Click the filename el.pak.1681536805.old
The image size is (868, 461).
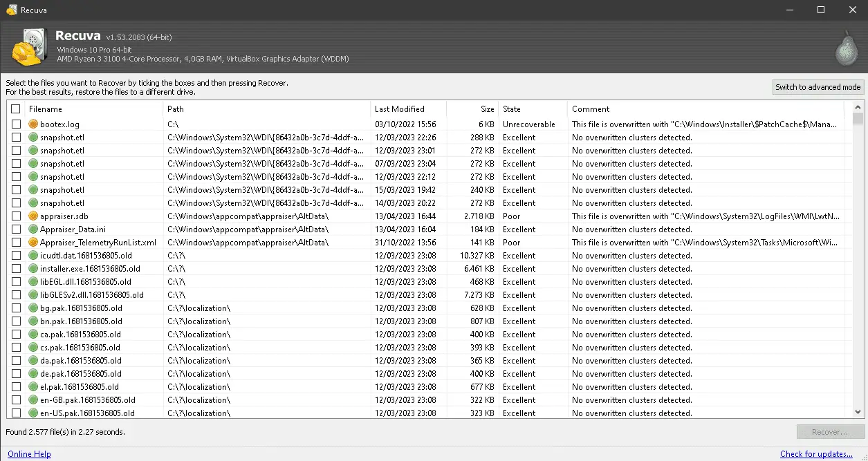(x=80, y=387)
